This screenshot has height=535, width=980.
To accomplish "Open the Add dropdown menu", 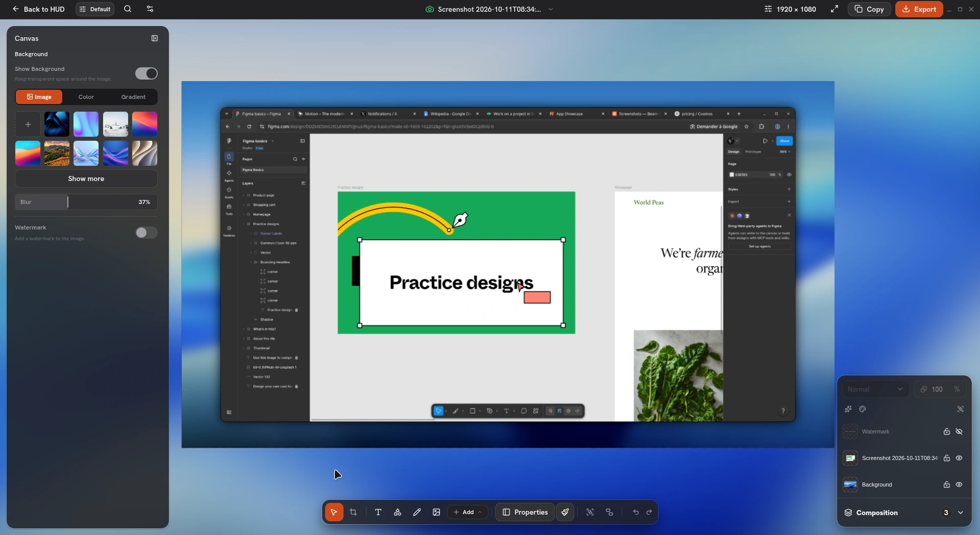I will [467, 512].
